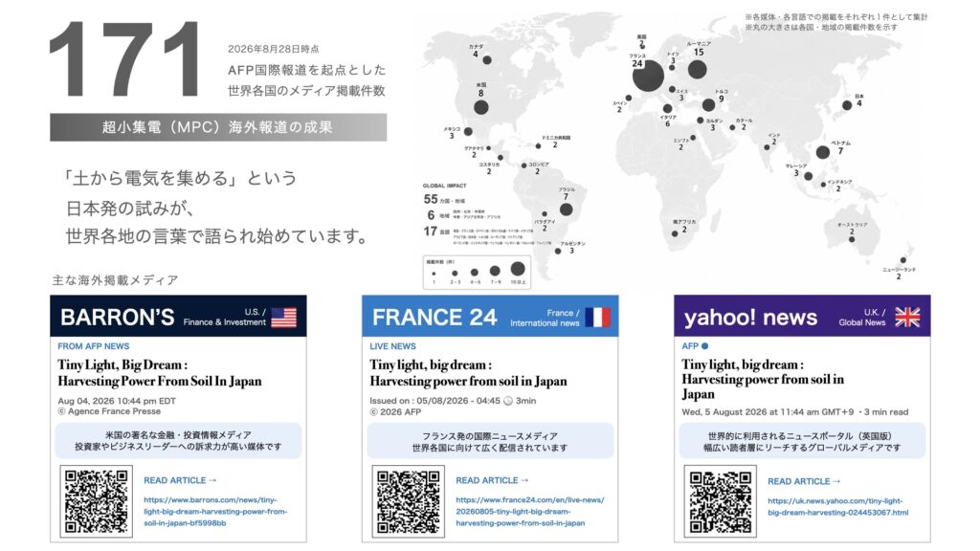Click the Italy map bubble labeled 6
Viewport: 980px width, 551px height.
pyautogui.click(x=667, y=108)
